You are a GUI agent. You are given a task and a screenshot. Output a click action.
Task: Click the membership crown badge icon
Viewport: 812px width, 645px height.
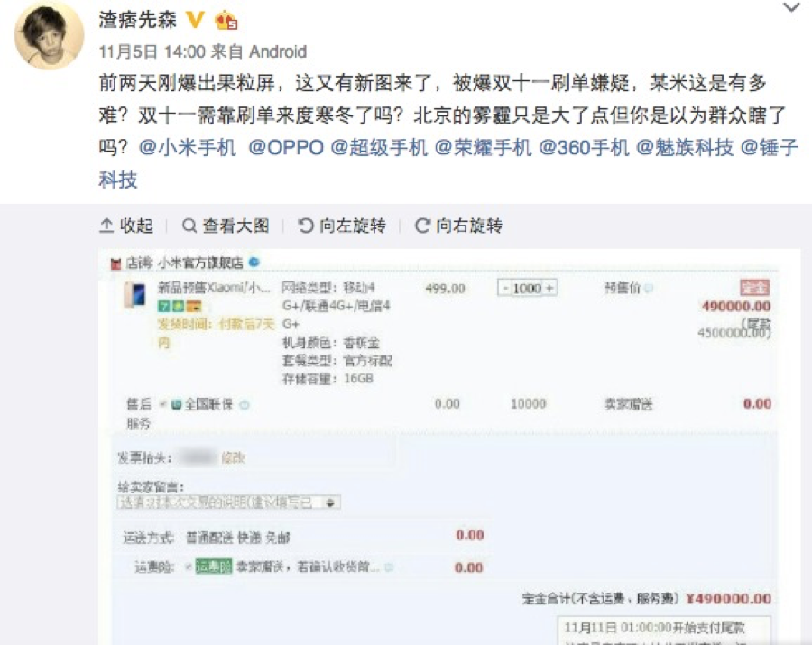coord(226,21)
